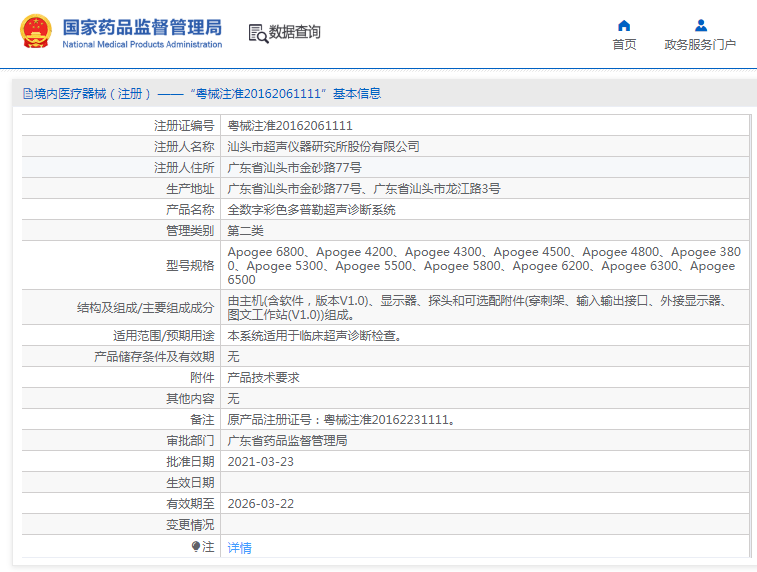Open the 详情 link
The width and height of the screenshot is (757, 572).
240,548
